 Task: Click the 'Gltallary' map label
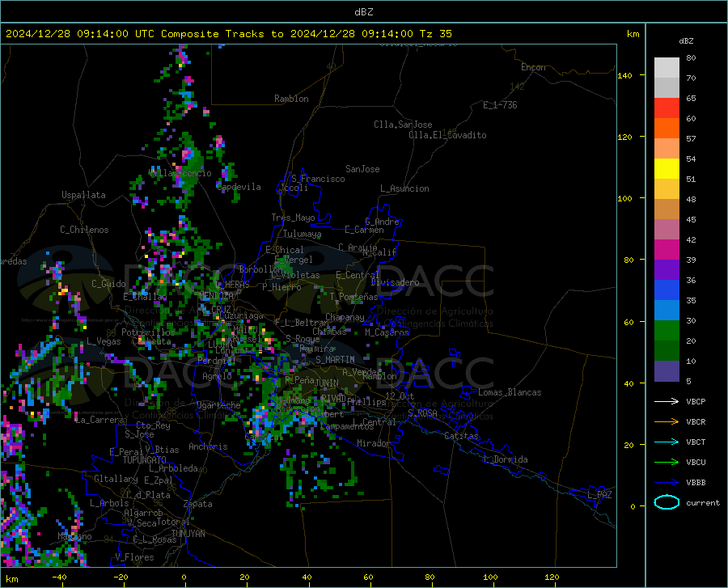coord(116,479)
